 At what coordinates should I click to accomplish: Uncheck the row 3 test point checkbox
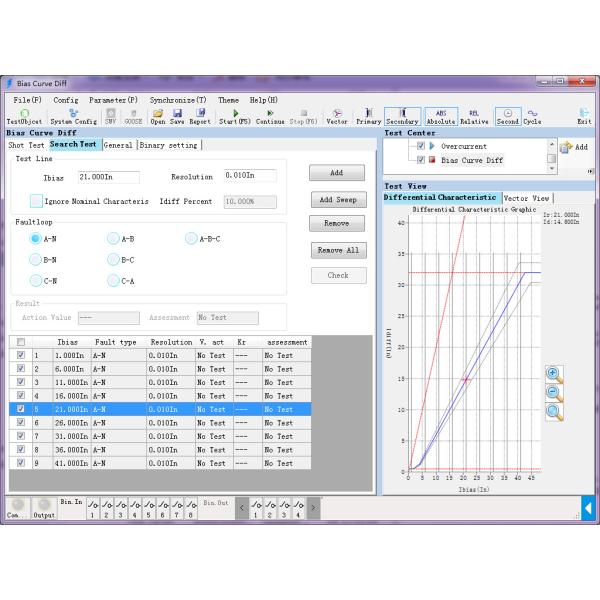[x=22, y=382]
